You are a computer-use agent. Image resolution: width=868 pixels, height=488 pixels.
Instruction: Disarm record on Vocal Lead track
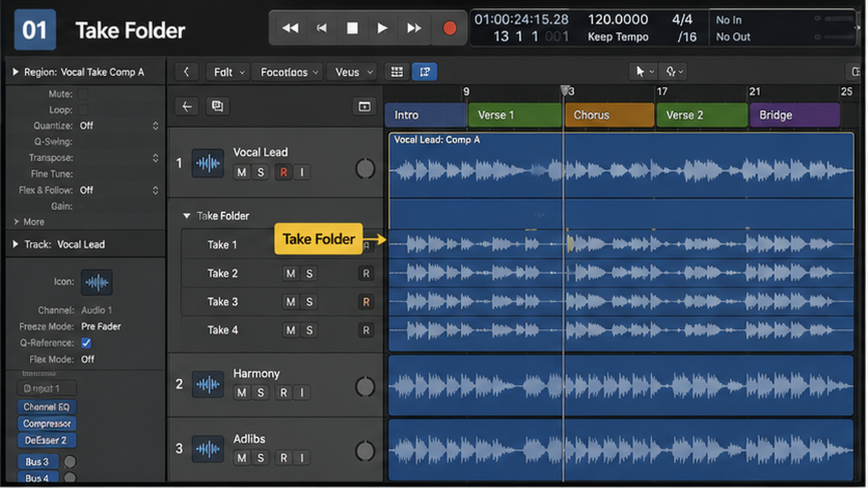283,172
